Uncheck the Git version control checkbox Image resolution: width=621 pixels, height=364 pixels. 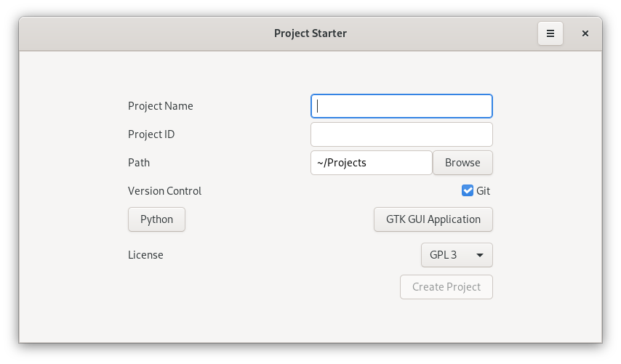click(x=468, y=191)
